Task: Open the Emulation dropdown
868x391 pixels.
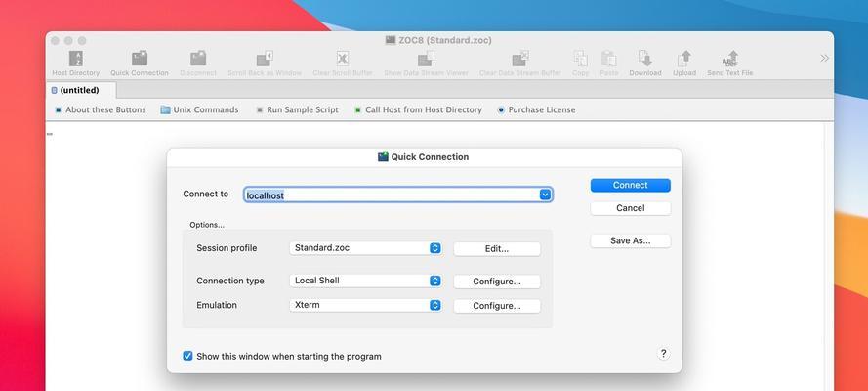Action: point(365,305)
